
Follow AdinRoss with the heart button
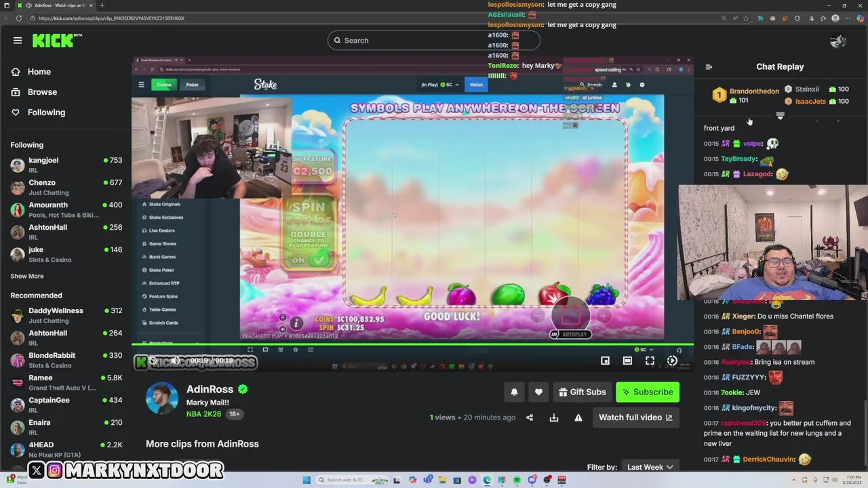pyautogui.click(x=538, y=392)
